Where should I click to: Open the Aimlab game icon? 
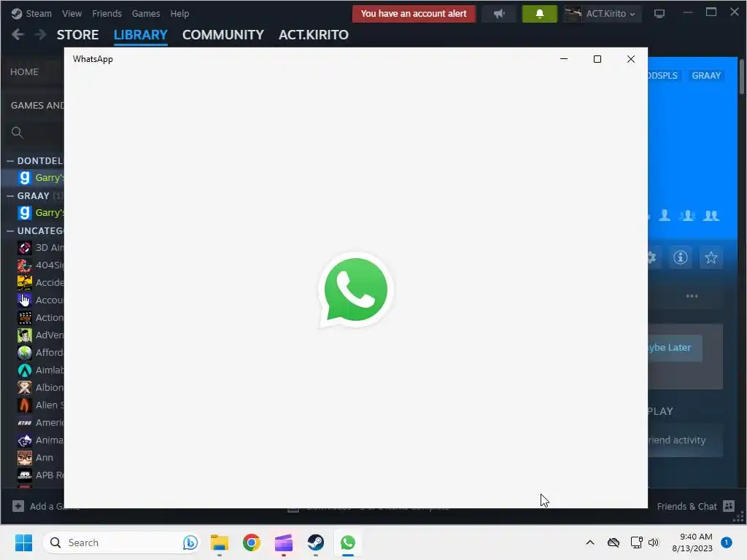24,370
